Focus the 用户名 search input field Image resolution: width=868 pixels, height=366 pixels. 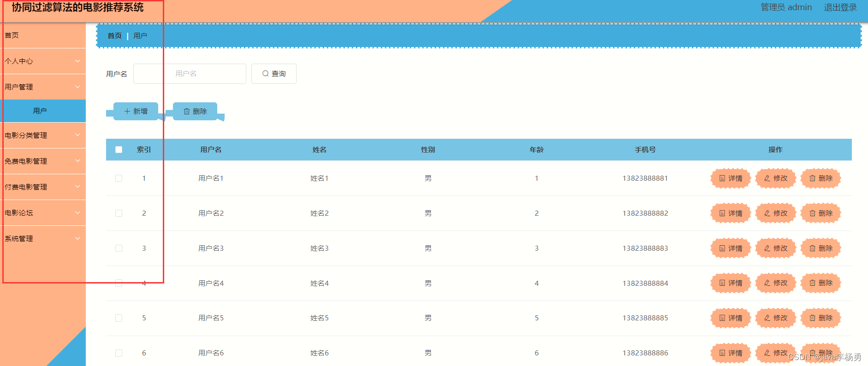tap(190, 74)
